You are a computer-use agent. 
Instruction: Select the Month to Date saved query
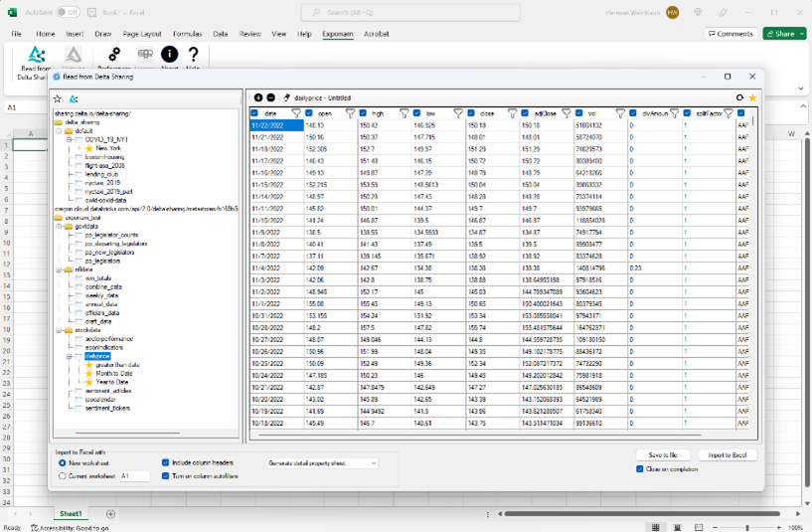click(114, 374)
